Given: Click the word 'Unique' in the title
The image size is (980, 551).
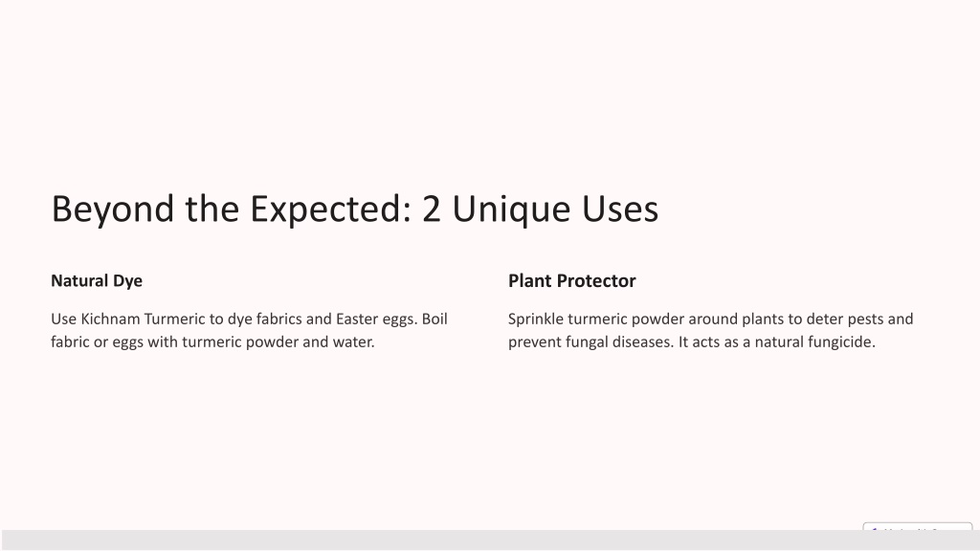Looking at the screenshot, I should [511, 209].
